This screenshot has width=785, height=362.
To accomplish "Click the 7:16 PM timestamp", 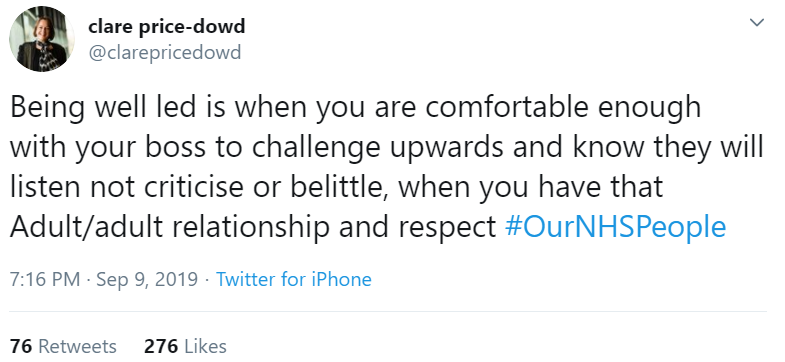I will click(45, 279).
